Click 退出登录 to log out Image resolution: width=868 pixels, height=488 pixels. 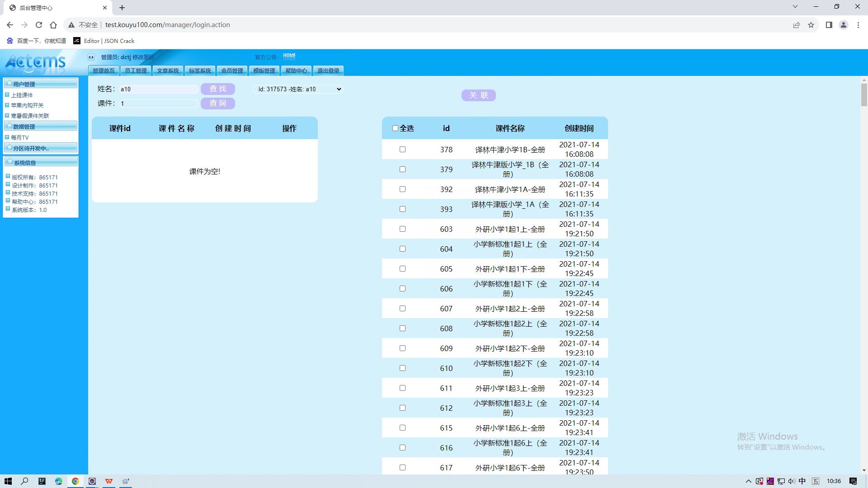328,70
